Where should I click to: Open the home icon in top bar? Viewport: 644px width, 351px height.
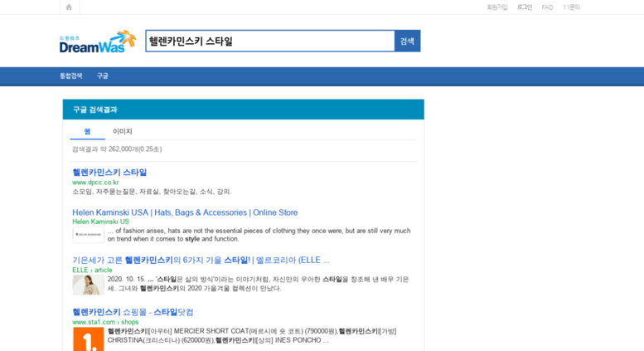69,7
